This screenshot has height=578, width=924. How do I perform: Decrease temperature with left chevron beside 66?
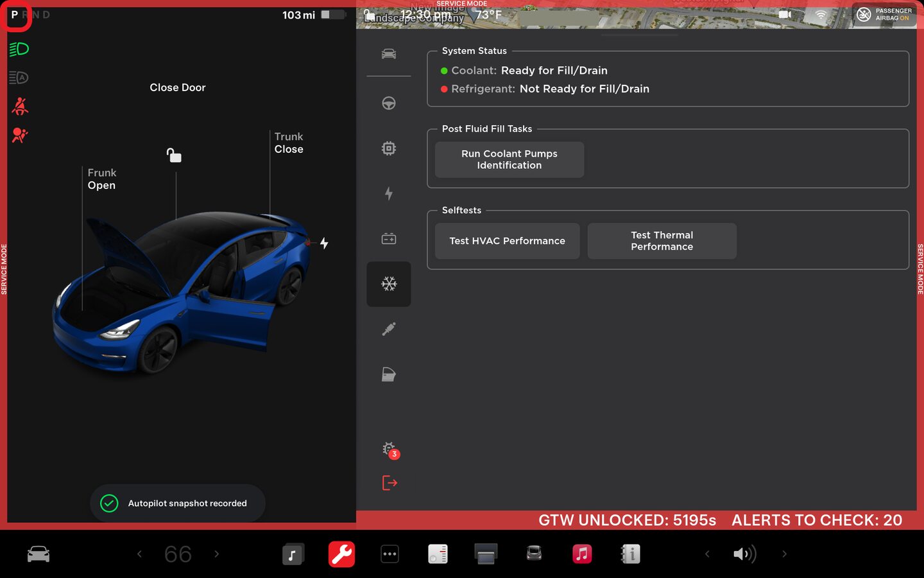[x=139, y=554]
